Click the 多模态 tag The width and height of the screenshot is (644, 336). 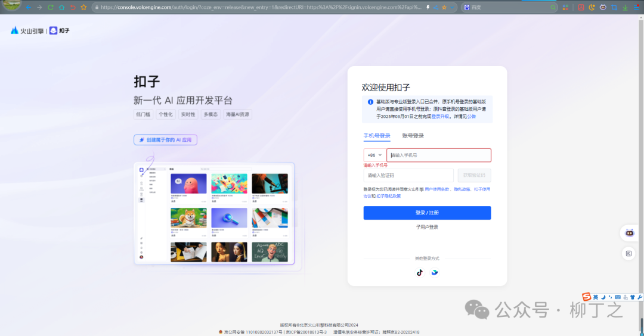coord(210,114)
